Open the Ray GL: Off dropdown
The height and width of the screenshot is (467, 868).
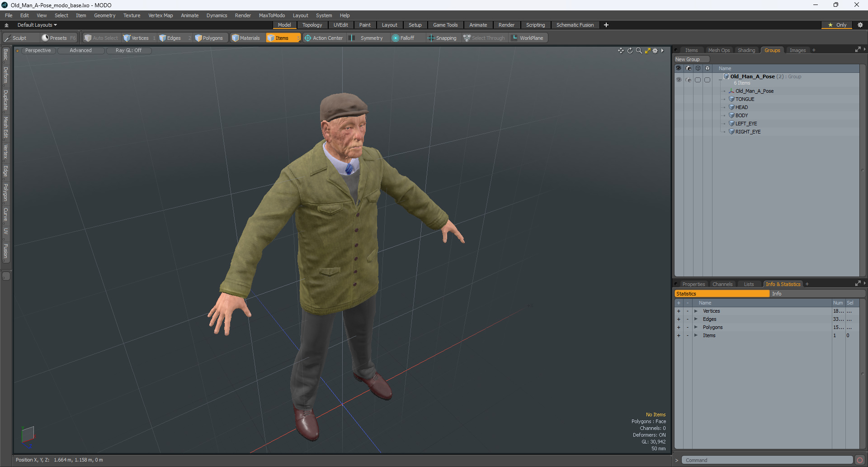[128, 51]
